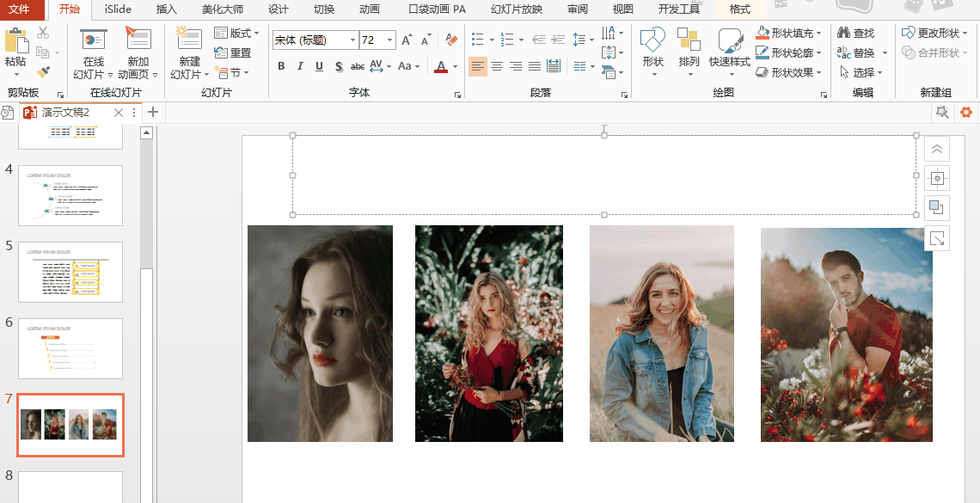Screen dimensions: 980x503
Task: Click the Reset (重置) slide button
Action: pyautogui.click(x=232, y=53)
